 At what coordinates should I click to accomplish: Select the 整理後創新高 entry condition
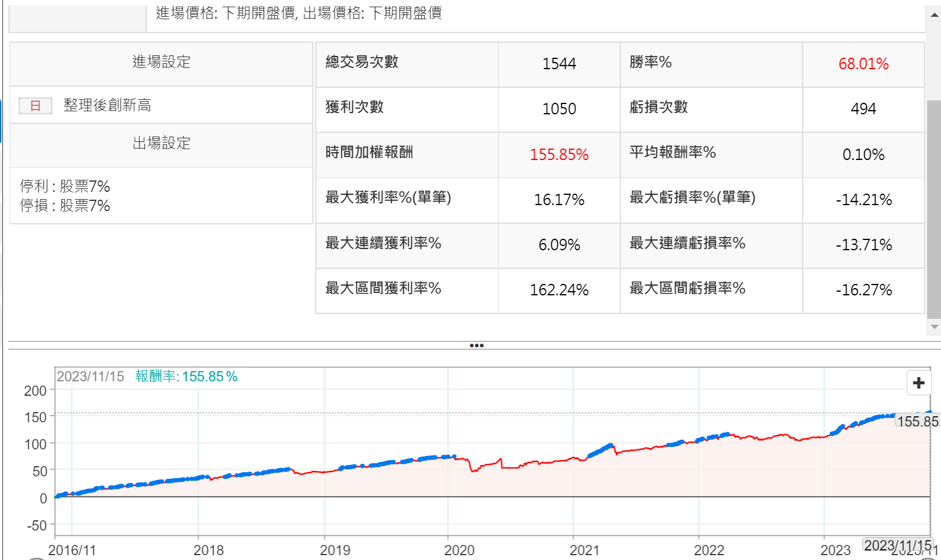click(x=107, y=105)
